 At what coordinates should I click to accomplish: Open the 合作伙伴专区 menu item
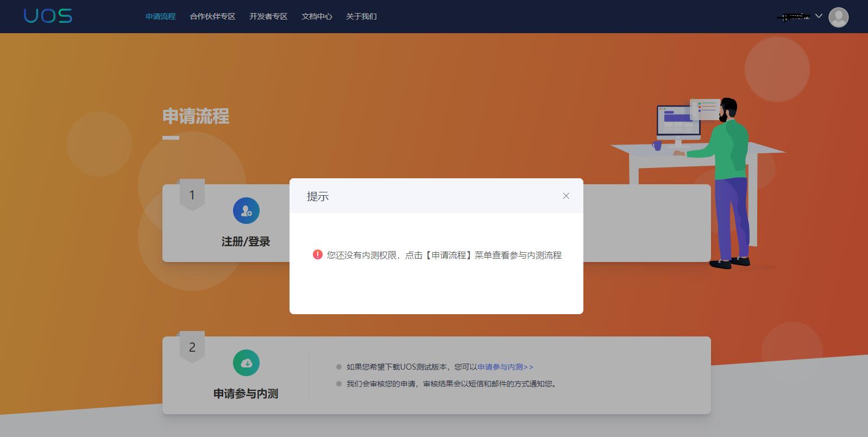(x=212, y=16)
